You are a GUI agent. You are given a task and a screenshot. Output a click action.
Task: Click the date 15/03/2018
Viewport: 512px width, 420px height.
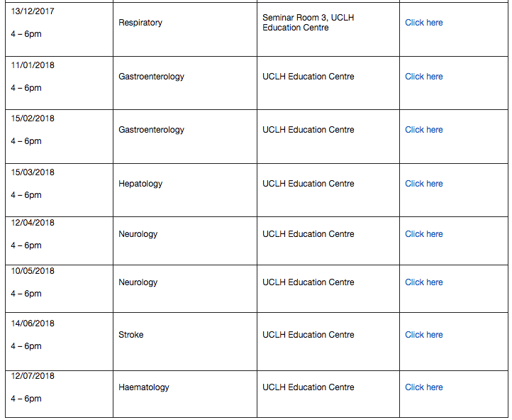pyautogui.click(x=33, y=172)
